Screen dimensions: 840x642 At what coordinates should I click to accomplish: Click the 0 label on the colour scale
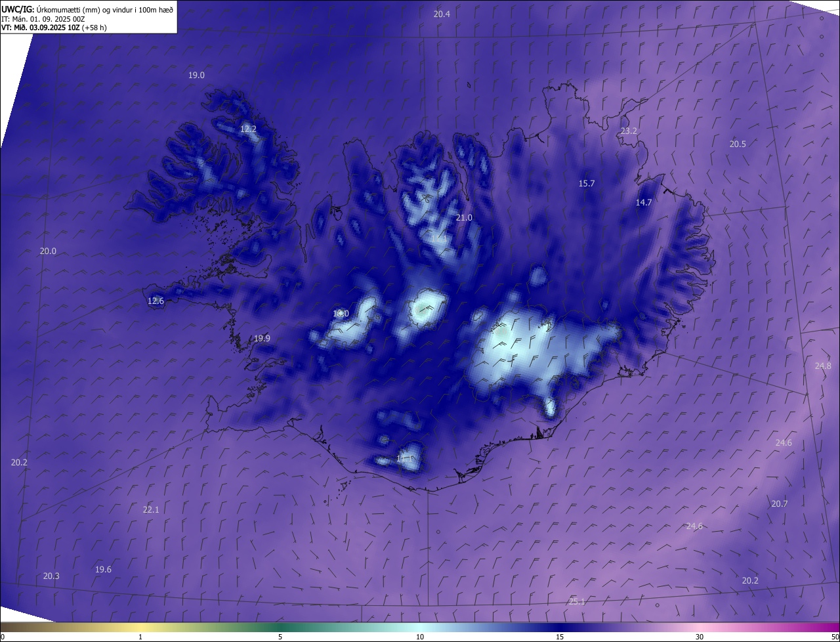pyautogui.click(x=3, y=637)
